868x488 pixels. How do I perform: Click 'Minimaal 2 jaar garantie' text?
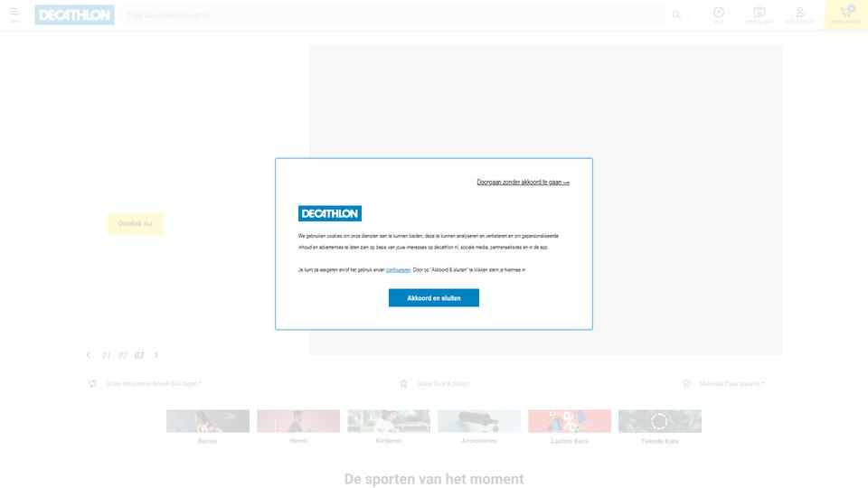(x=731, y=383)
